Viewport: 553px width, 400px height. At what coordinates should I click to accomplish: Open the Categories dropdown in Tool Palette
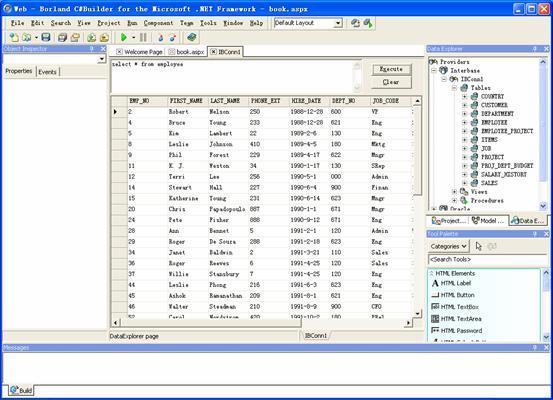point(449,246)
